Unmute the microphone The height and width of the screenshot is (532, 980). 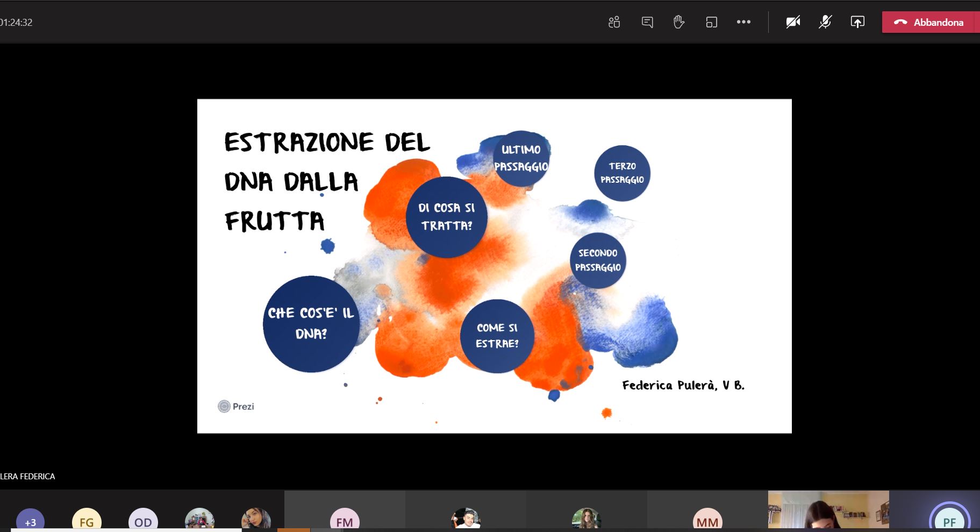pos(825,22)
